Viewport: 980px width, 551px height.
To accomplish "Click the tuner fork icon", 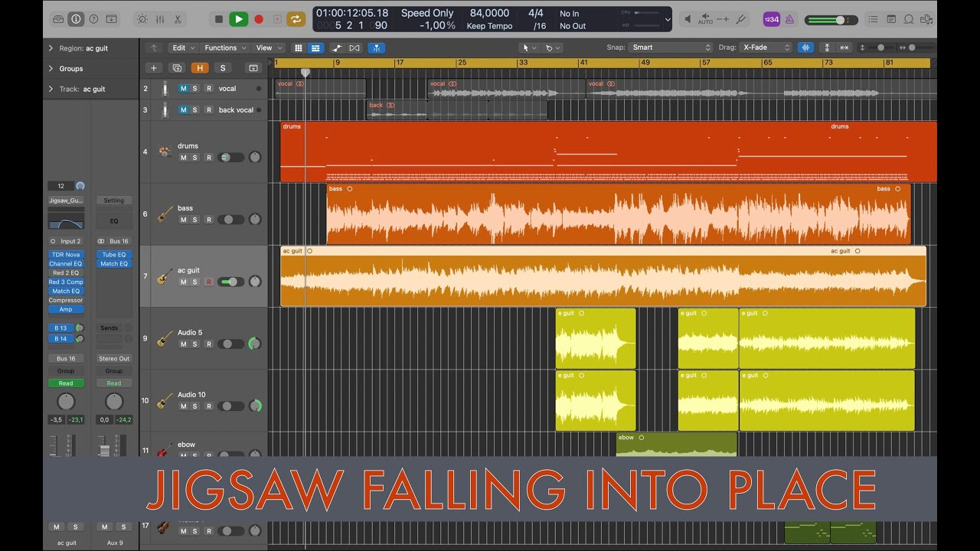I will click(x=740, y=19).
